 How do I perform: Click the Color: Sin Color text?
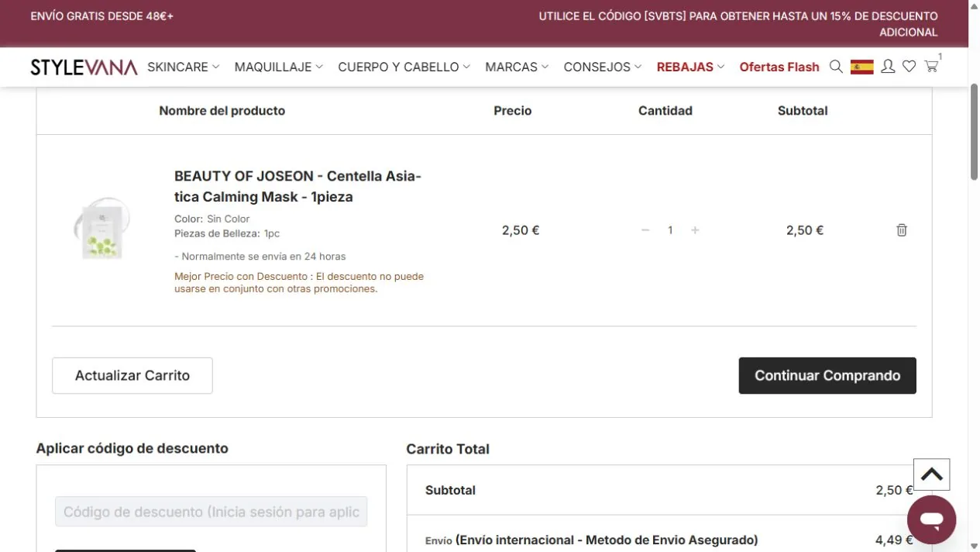coord(212,219)
